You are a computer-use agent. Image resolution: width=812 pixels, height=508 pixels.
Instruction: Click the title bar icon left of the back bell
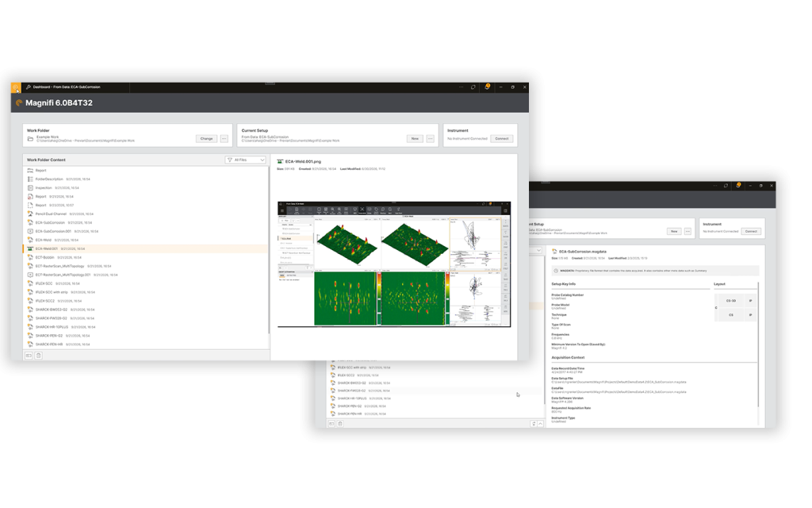pyautogui.click(x=726, y=185)
